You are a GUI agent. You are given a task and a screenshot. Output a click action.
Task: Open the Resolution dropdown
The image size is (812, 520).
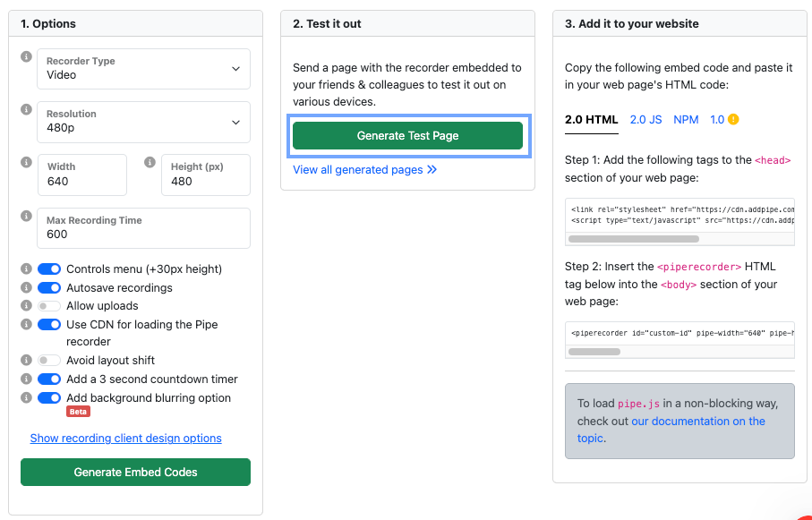coord(143,122)
